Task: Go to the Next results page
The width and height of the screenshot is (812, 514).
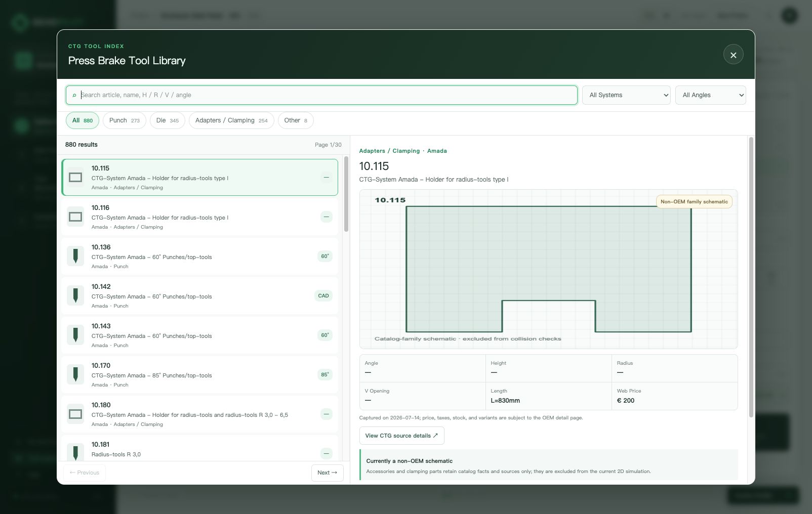Action: tap(327, 473)
